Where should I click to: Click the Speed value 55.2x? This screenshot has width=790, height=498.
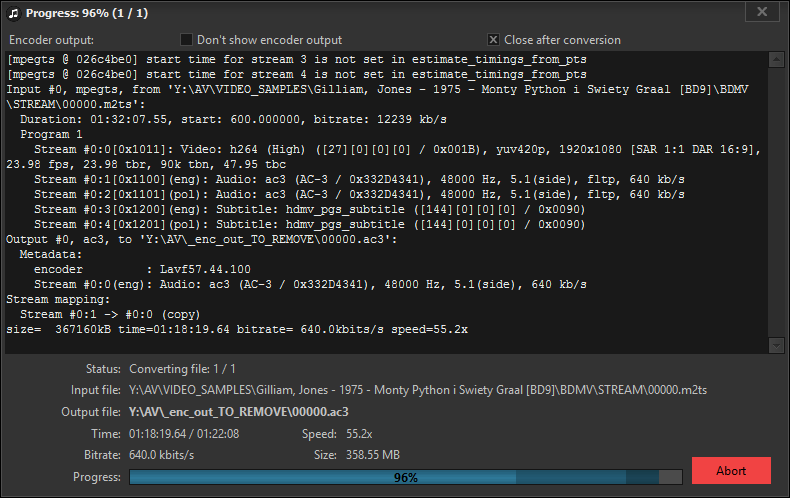coord(359,434)
